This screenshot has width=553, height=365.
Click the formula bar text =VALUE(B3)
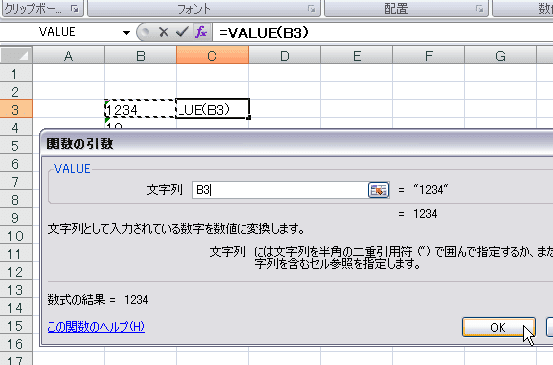point(264,33)
